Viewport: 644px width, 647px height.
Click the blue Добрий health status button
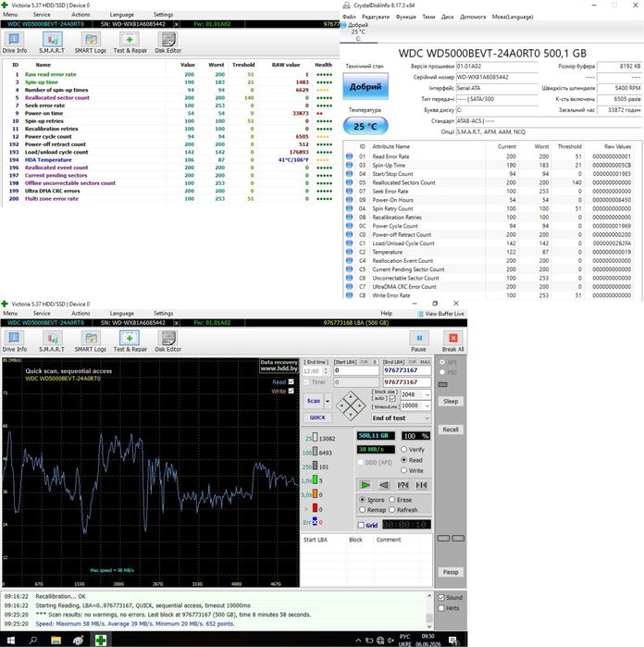[365, 87]
